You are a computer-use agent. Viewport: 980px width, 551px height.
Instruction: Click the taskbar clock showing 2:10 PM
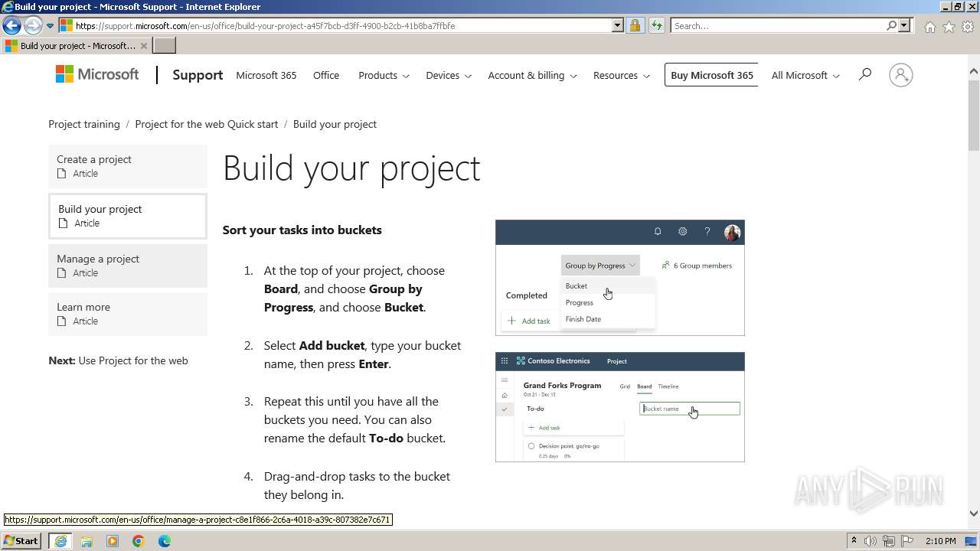tap(940, 541)
